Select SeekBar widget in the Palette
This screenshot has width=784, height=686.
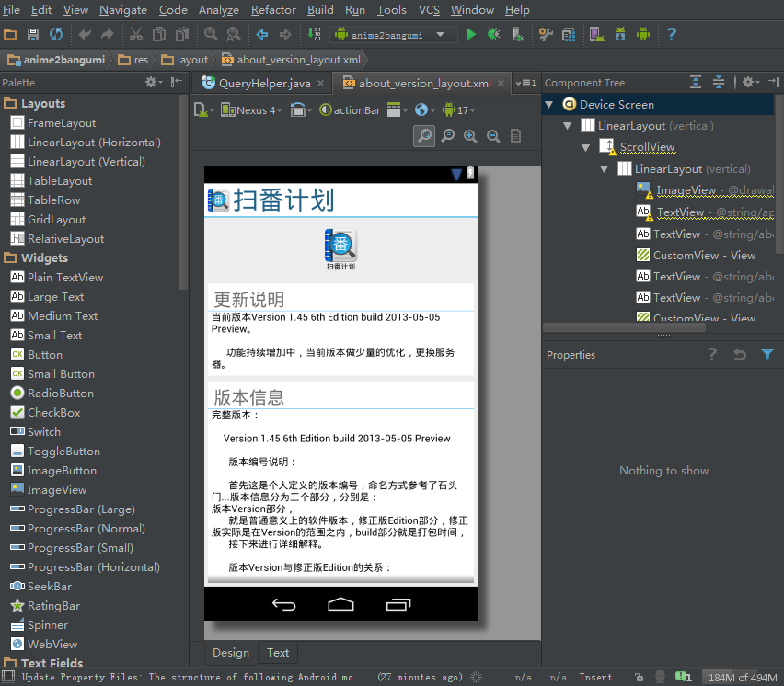click(x=49, y=587)
